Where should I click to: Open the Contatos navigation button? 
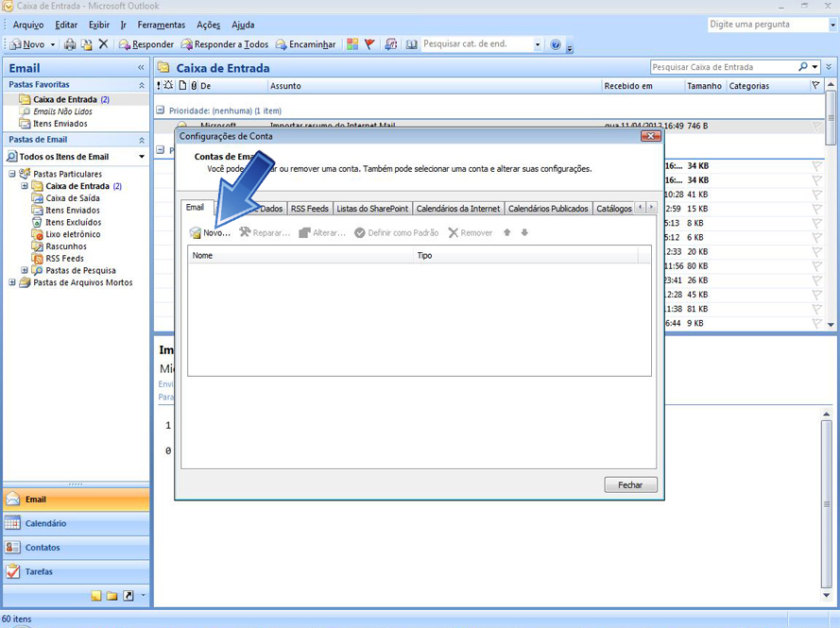[77, 547]
